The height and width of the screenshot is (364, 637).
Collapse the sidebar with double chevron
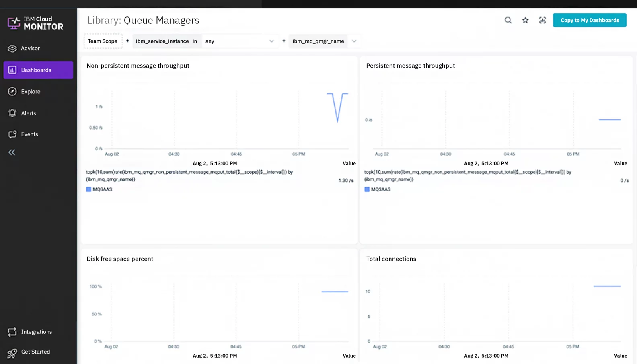coord(12,152)
